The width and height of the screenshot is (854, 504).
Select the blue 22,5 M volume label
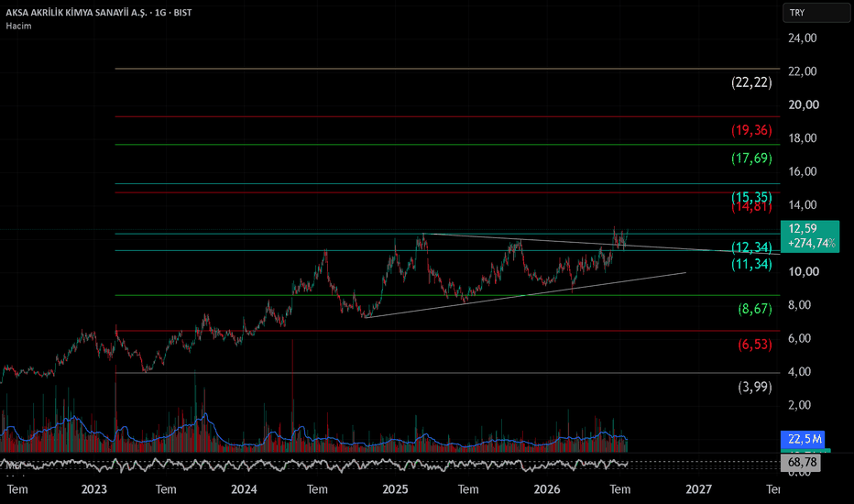click(803, 439)
